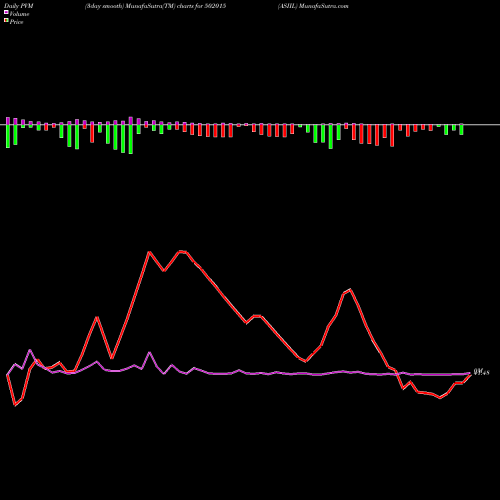Click the '(3day smooth) MunafaSutra(TM) charts for 502015' heading
The image size is (500, 500).
(x=155, y=6)
